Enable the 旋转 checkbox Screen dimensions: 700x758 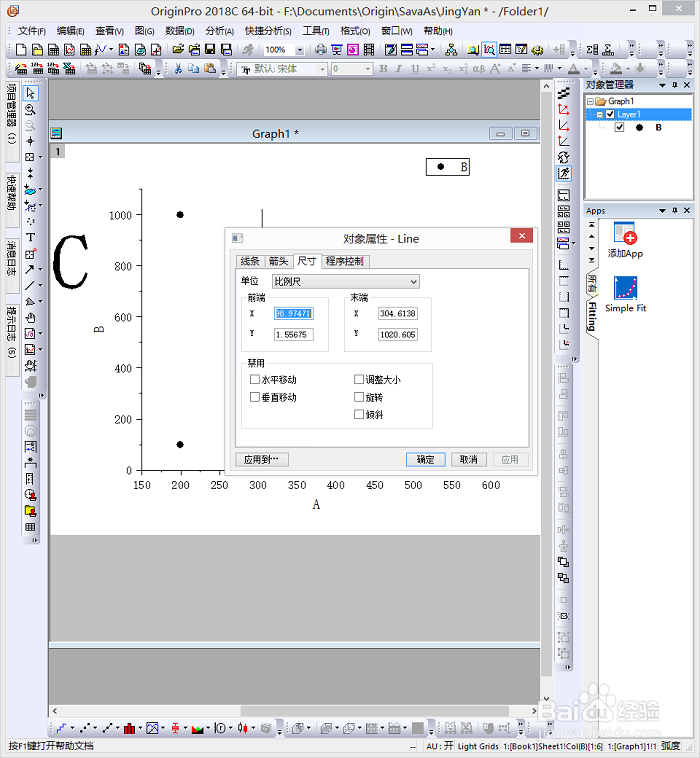359,397
